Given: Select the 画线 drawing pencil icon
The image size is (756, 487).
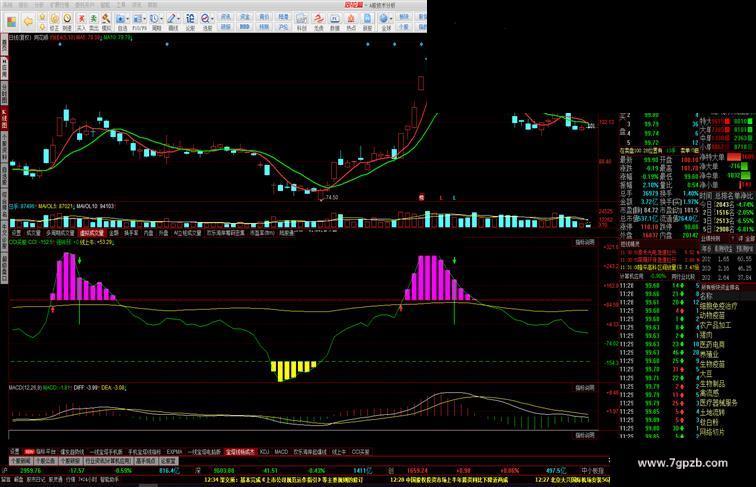Looking at the screenshot, I should pos(172,21).
